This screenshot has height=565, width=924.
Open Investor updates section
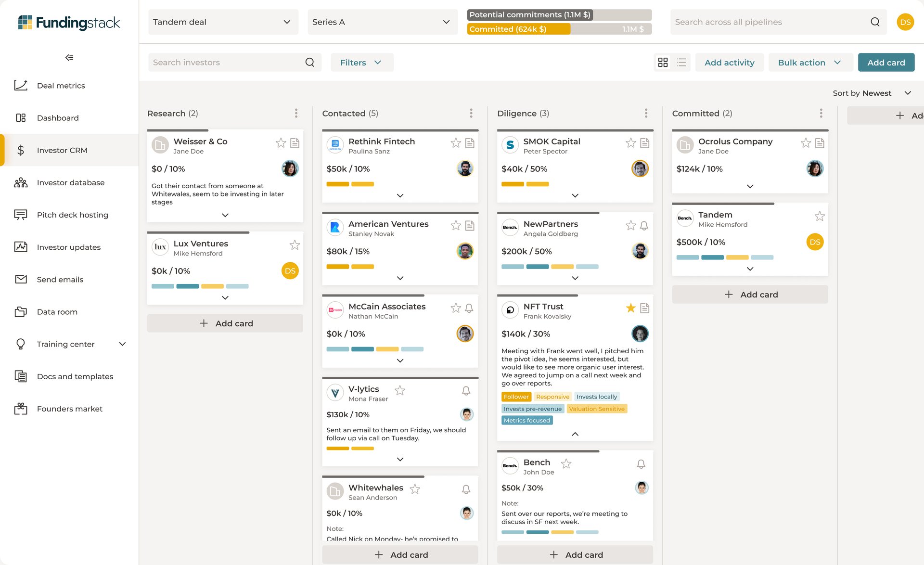tap(69, 247)
